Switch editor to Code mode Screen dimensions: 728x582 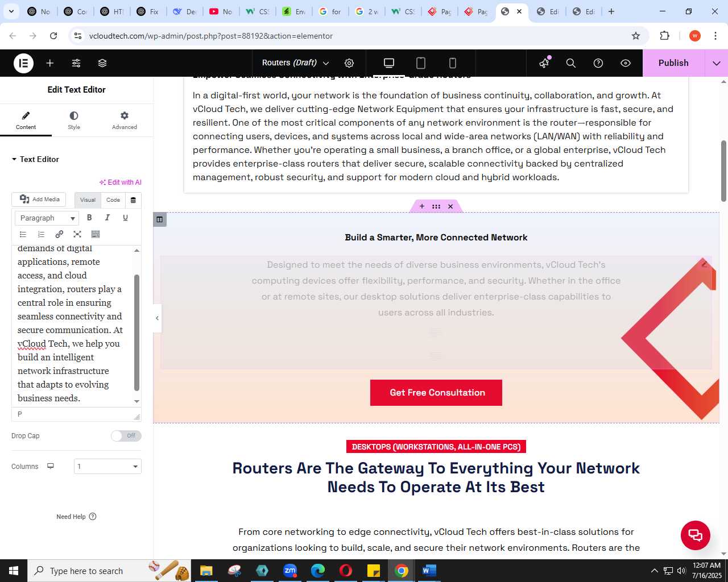pos(113,200)
